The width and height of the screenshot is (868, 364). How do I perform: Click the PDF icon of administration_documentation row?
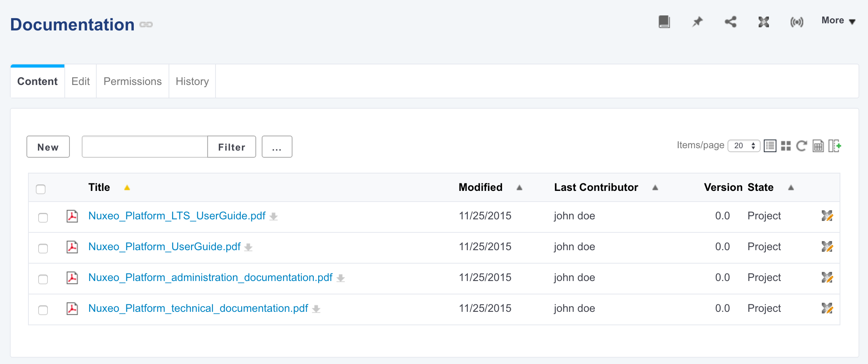click(72, 278)
